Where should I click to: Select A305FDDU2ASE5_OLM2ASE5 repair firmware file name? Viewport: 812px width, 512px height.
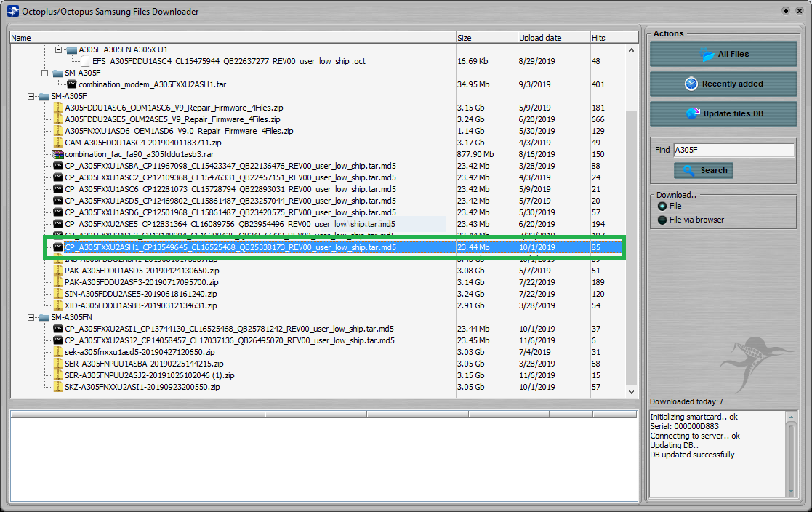[x=172, y=119]
